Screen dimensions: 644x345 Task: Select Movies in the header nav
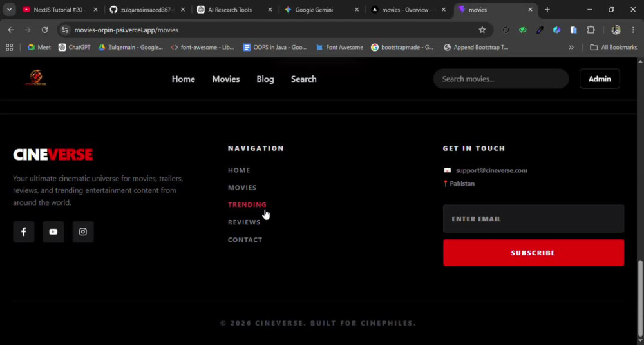click(226, 79)
